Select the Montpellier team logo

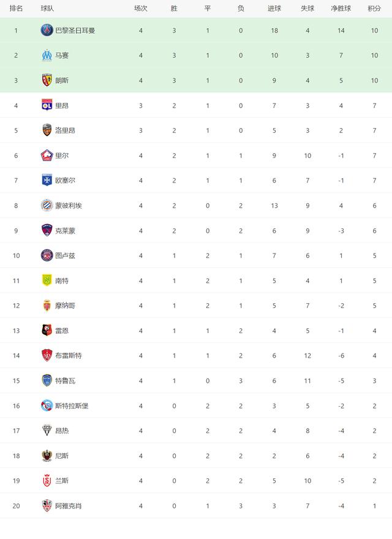(x=47, y=205)
